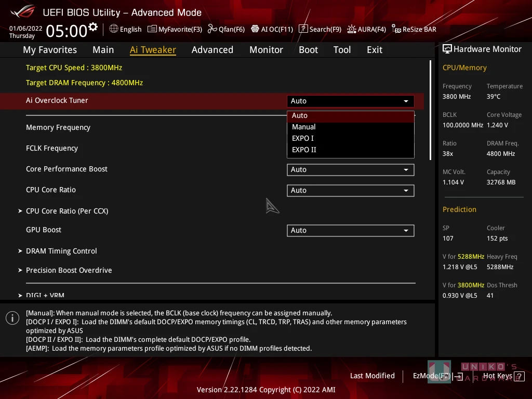Viewport: 532px width, 399px height.
Task: Click the 1.240 V core voltage value
Action: [x=497, y=125]
